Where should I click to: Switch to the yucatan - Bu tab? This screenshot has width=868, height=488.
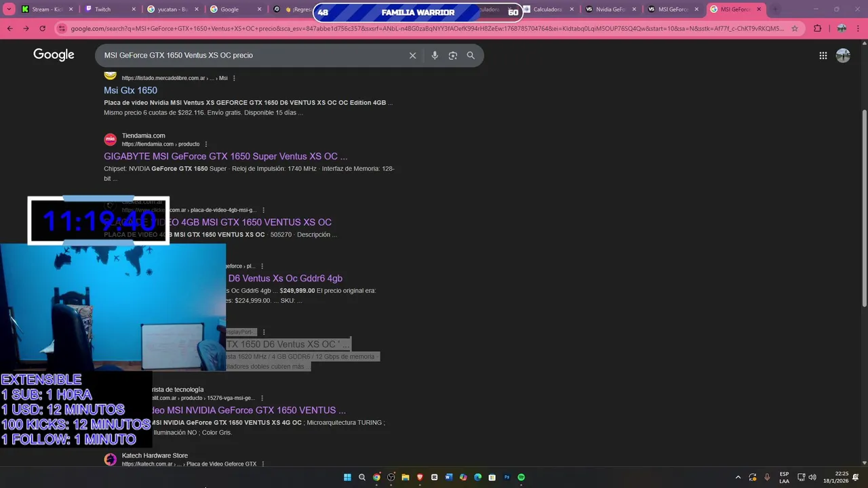pos(172,9)
